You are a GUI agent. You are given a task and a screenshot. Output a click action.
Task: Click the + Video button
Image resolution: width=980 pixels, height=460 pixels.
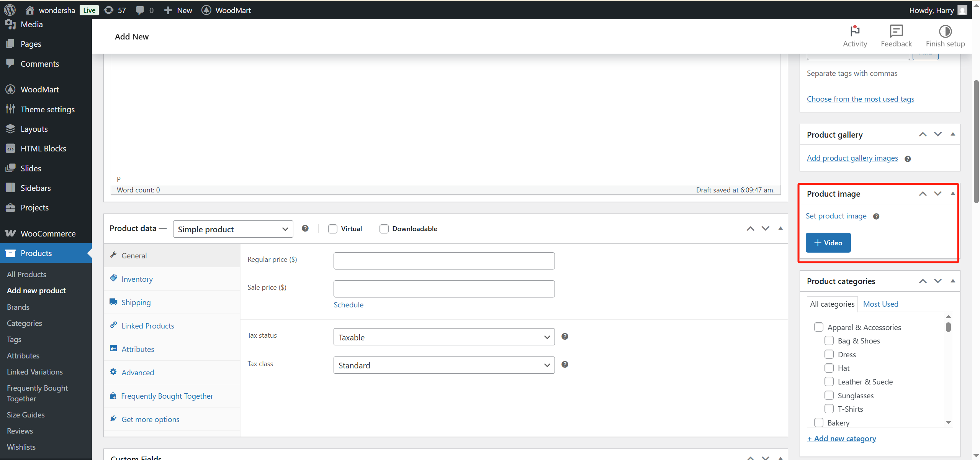pyautogui.click(x=828, y=243)
